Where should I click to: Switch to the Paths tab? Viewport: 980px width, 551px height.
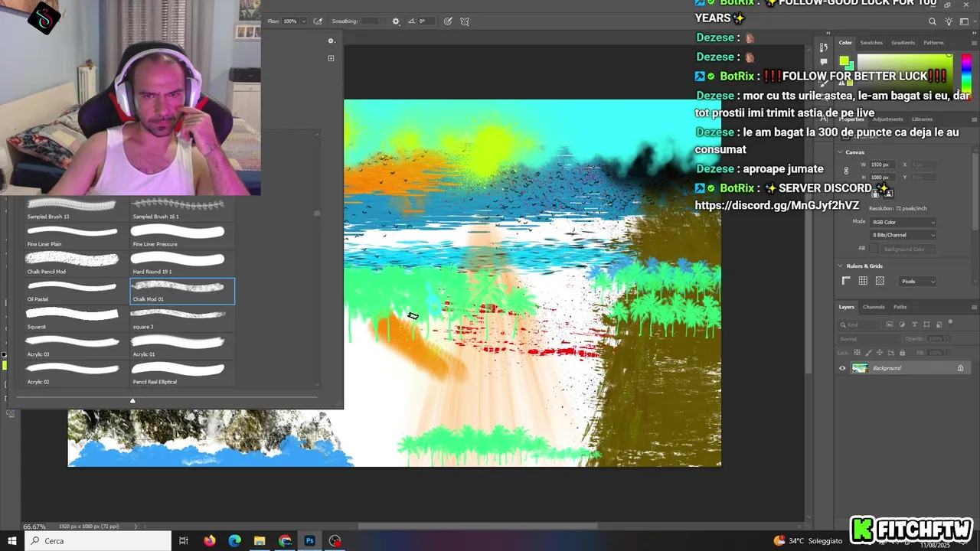click(900, 307)
